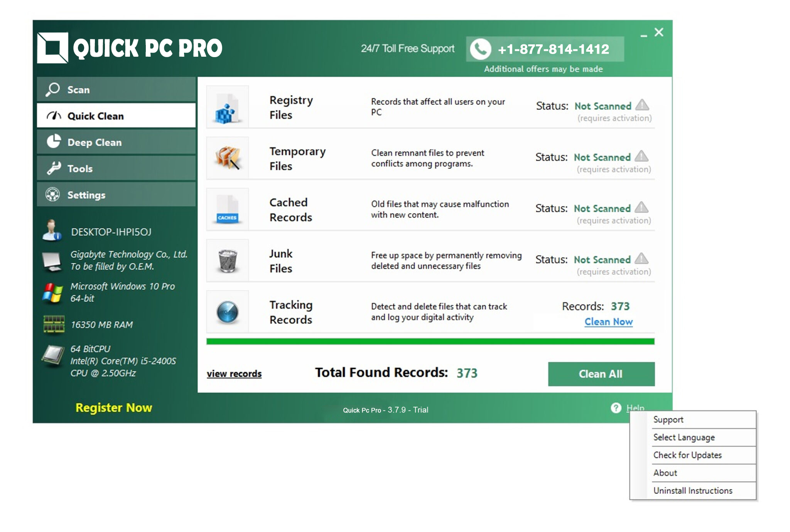790x532 pixels.
Task: Switch to the Deep Clean section
Action: pyautogui.click(x=116, y=142)
